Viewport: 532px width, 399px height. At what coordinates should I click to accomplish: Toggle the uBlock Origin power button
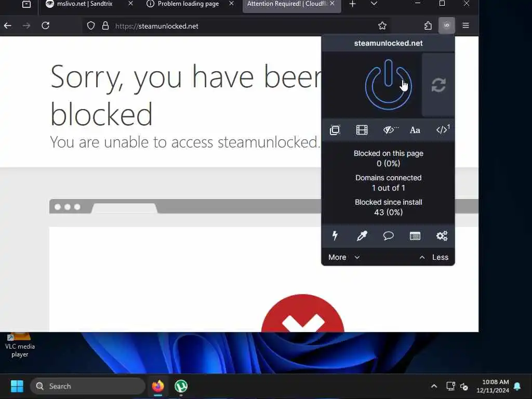(388, 85)
